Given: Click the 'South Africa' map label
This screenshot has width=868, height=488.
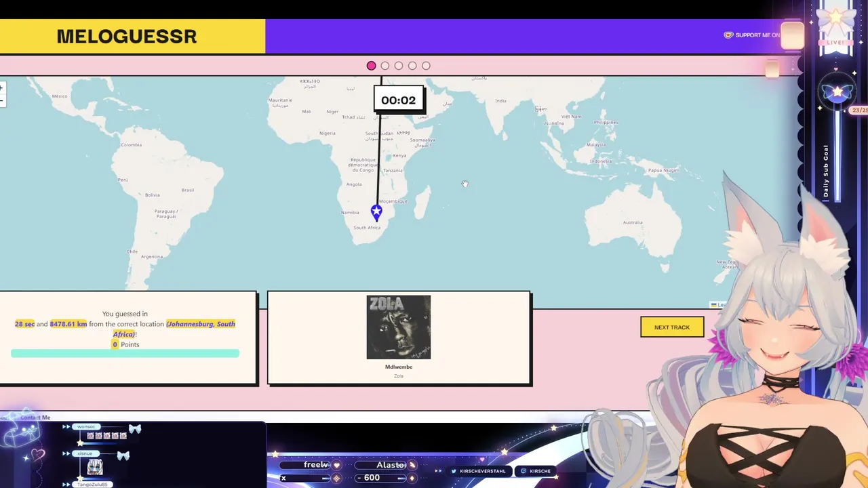Looking at the screenshot, I should pyautogui.click(x=367, y=228).
